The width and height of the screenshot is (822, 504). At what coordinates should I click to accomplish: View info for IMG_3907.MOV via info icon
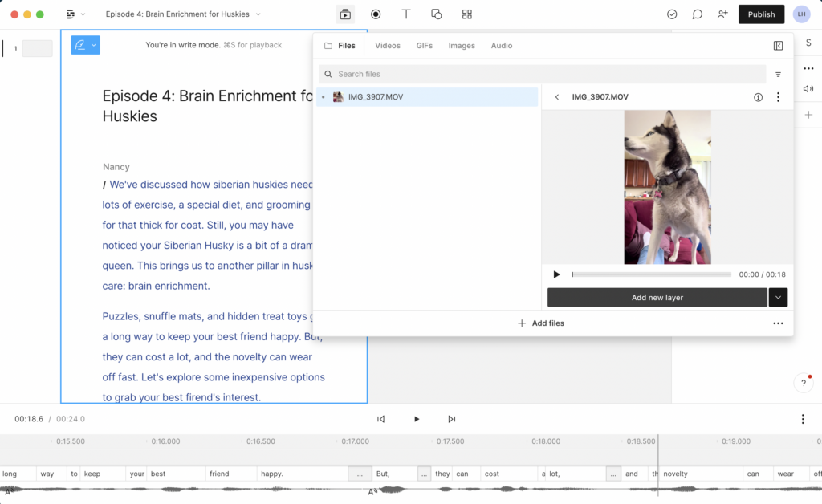pos(758,96)
